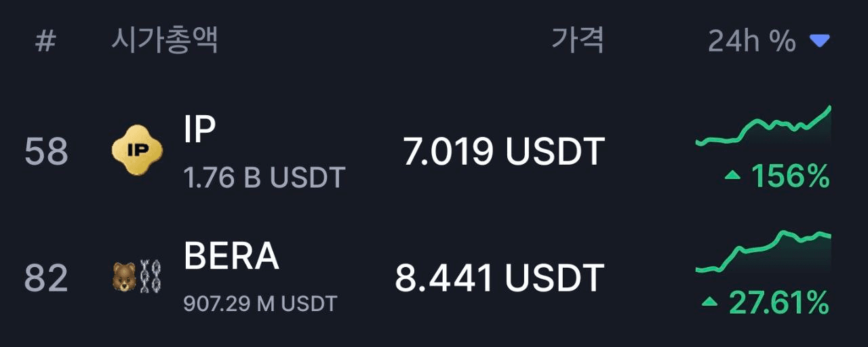Click BERA market cap 907.29 M USDT

tap(260, 304)
